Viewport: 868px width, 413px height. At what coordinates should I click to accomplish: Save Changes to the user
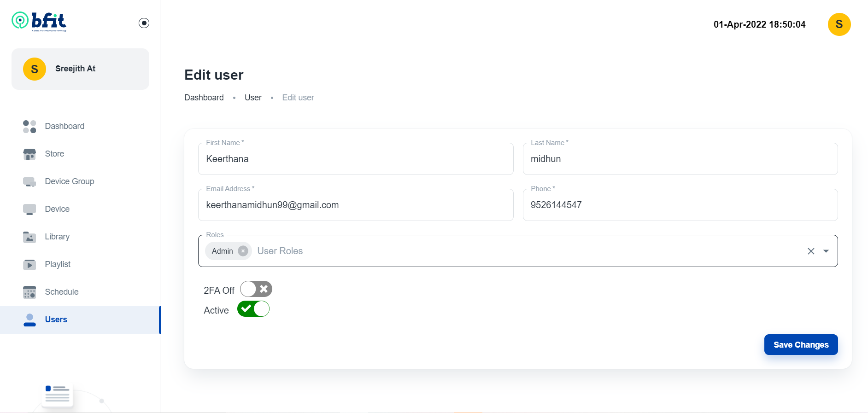pyautogui.click(x=801, y=344)
